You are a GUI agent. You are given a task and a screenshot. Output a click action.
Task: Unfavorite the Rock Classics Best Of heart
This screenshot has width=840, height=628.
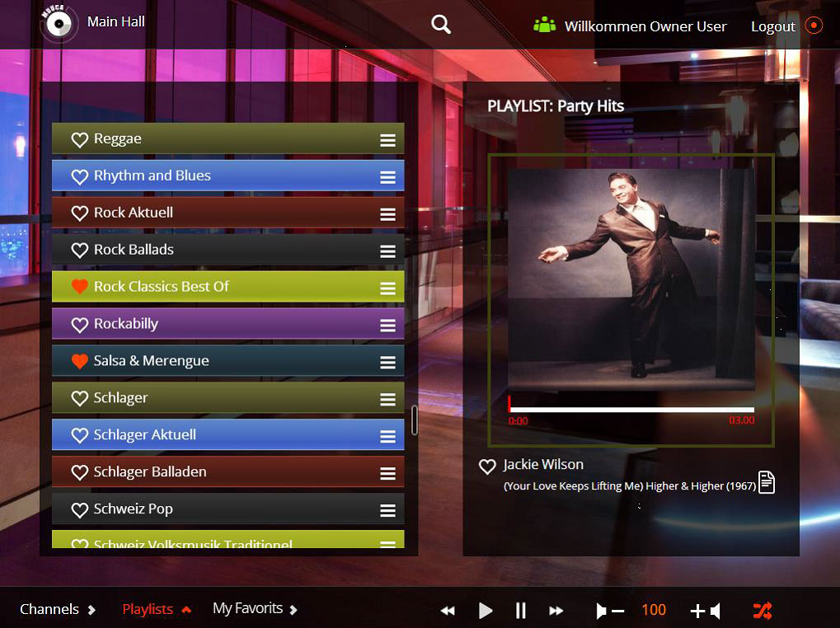80,287
